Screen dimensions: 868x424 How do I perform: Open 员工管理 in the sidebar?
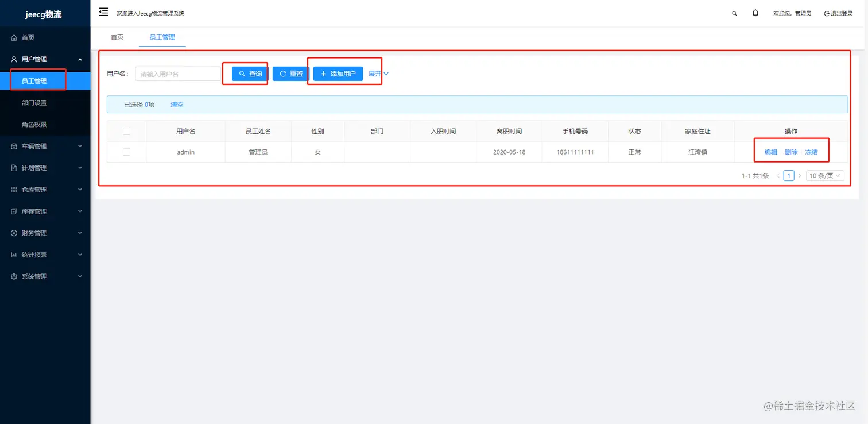[x=45, y=81]
